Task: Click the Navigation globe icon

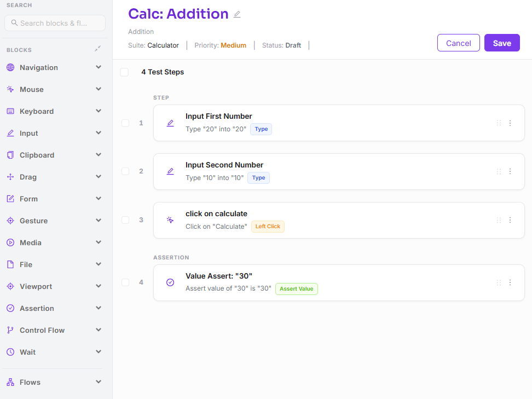Action: coord(10,67)
